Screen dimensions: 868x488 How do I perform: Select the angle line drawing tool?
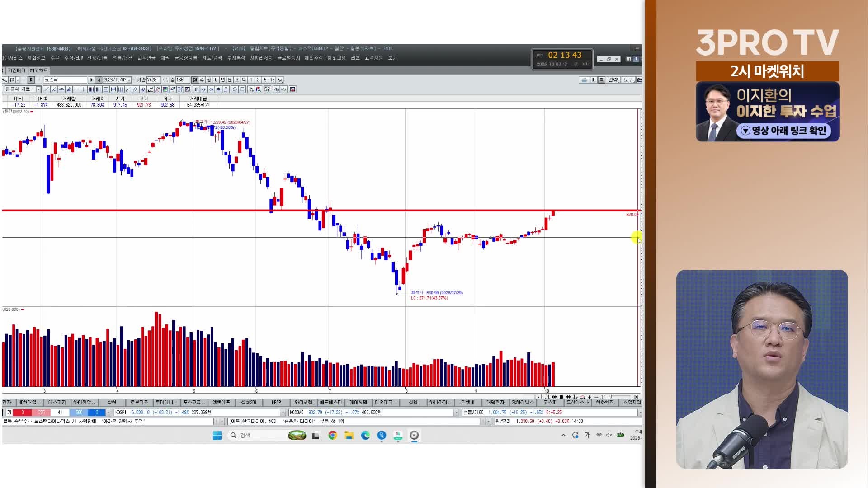pyautogui.click(x=54, y=89)
